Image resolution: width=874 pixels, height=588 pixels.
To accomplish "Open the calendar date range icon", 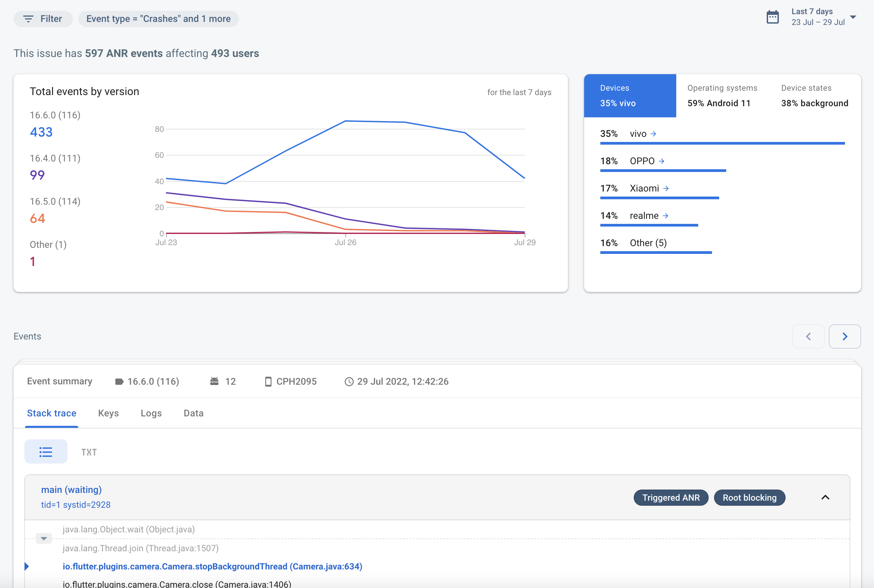I will [772, 17].
